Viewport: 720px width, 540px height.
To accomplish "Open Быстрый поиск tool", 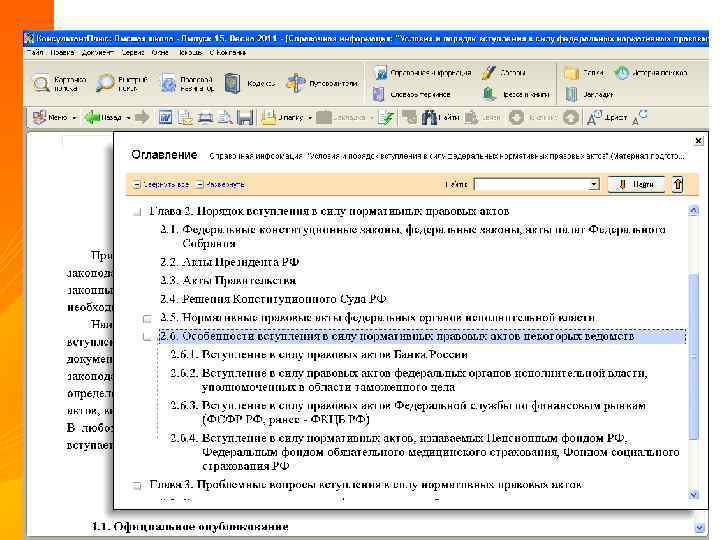I will [x=122, y=84].
